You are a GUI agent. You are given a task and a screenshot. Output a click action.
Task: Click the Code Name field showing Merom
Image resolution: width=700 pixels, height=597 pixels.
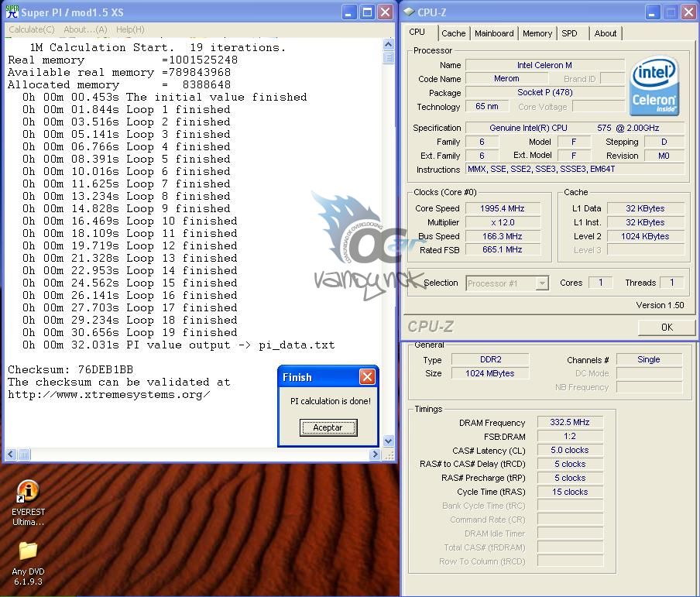click(506, 78)
